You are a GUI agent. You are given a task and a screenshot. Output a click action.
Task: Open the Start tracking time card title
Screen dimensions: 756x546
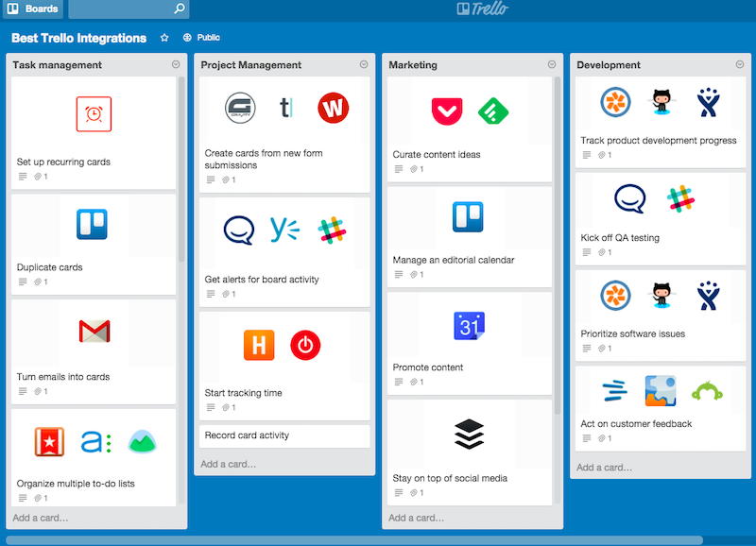pyautogui.click(x=244, y=393)
